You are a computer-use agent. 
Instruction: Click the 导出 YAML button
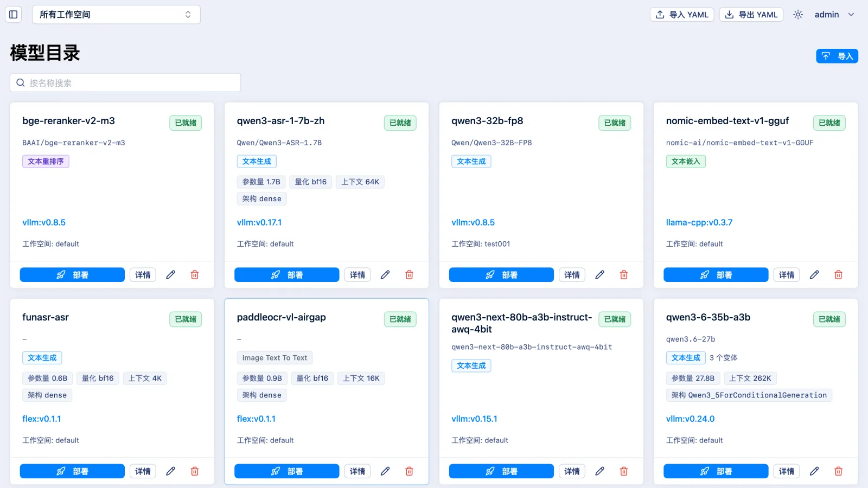pyautogui.click(x=751, y=15)
